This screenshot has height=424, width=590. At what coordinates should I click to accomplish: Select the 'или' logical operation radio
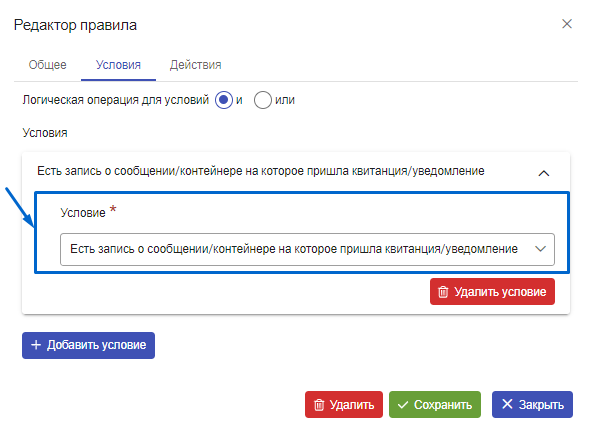(263, 100)
